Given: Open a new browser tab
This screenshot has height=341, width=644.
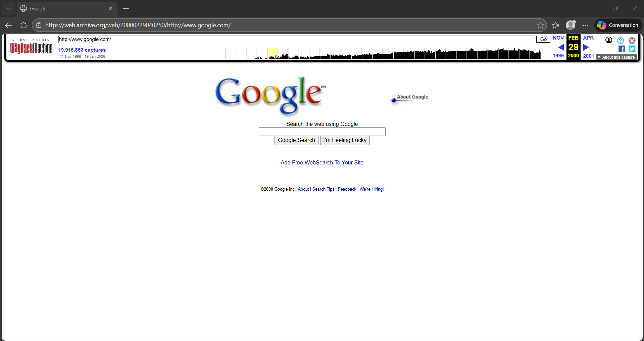Looking at the screenshot, I should point(126,9).
